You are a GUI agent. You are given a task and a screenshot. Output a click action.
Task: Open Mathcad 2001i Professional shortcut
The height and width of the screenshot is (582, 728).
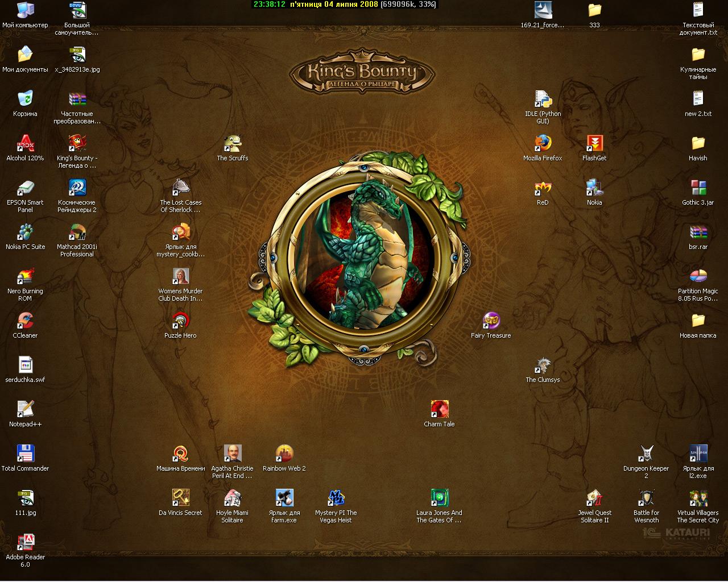(x=77, y=231)
